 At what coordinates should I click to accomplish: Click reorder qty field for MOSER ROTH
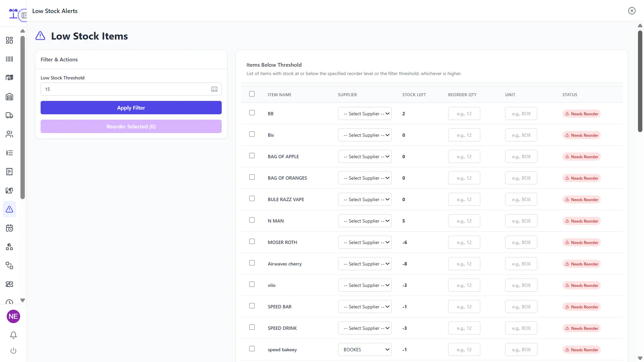pos(464,242)
